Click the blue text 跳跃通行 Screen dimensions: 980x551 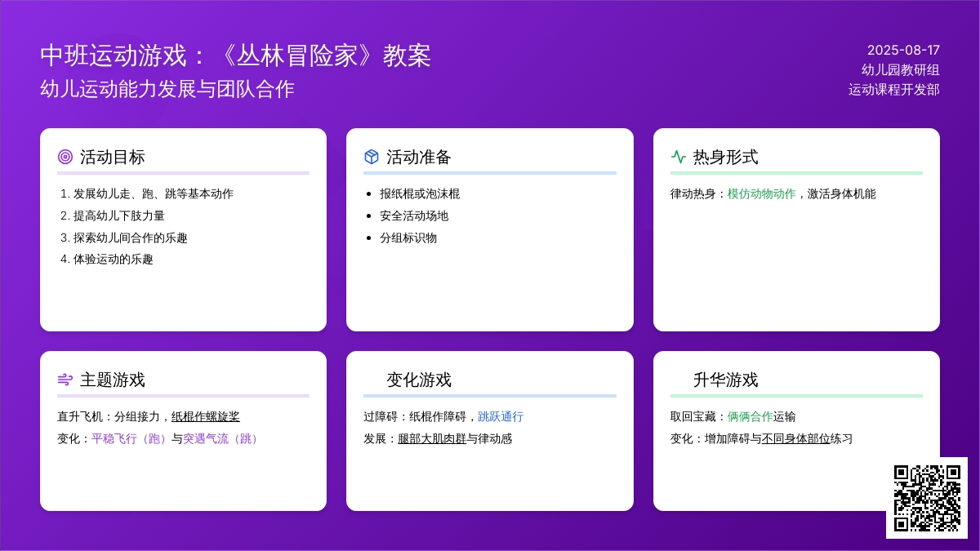[x=501, y=416]
